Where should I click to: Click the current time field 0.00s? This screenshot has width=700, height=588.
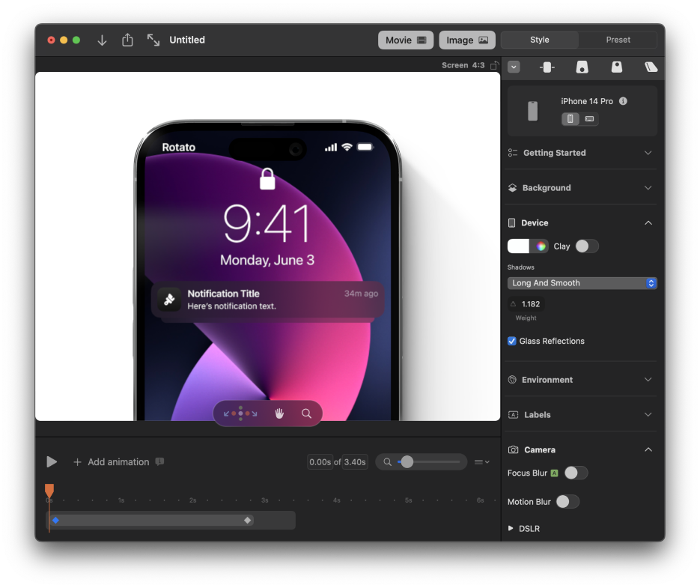click(320, 461)
